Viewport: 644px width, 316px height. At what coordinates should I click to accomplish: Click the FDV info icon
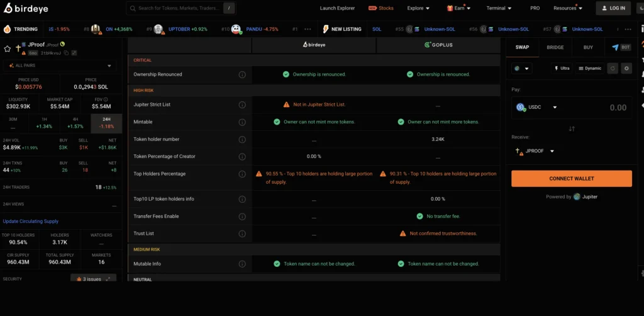(106, 99)
